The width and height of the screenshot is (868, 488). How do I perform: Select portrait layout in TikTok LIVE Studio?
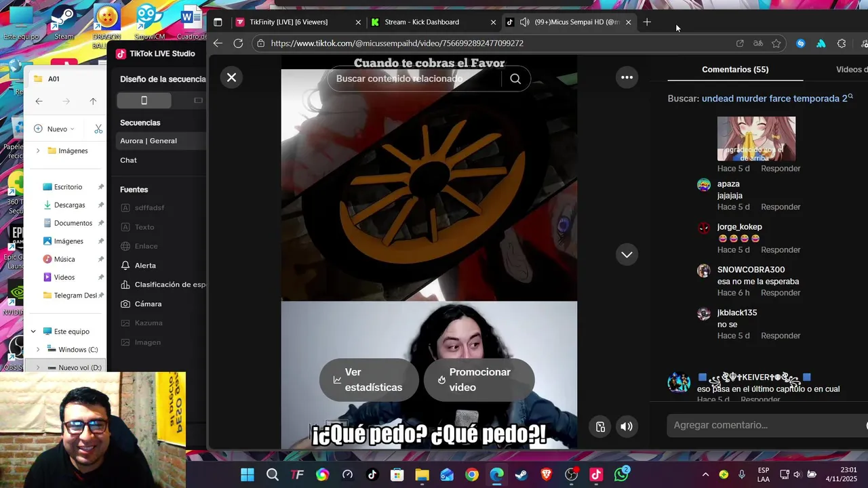144,100
